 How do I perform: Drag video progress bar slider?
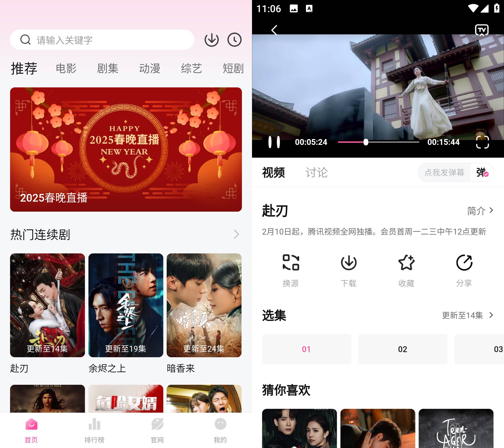[x=367, y=142]
